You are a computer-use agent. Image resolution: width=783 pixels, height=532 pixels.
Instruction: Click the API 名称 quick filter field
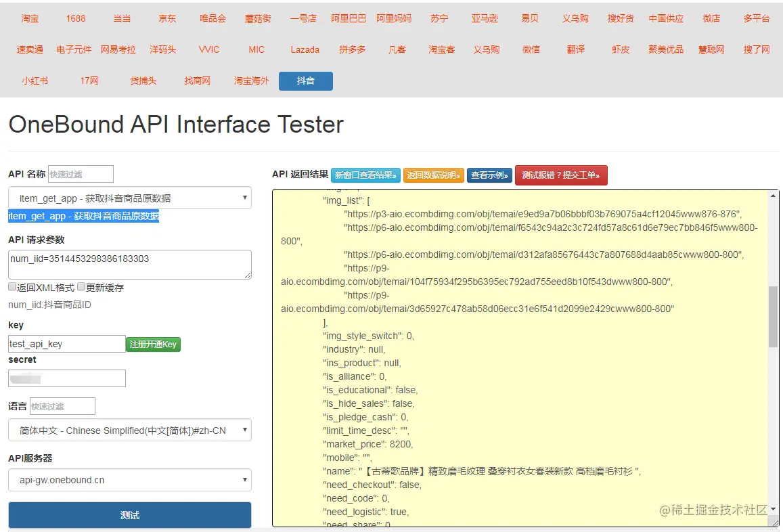pos(81,174)
